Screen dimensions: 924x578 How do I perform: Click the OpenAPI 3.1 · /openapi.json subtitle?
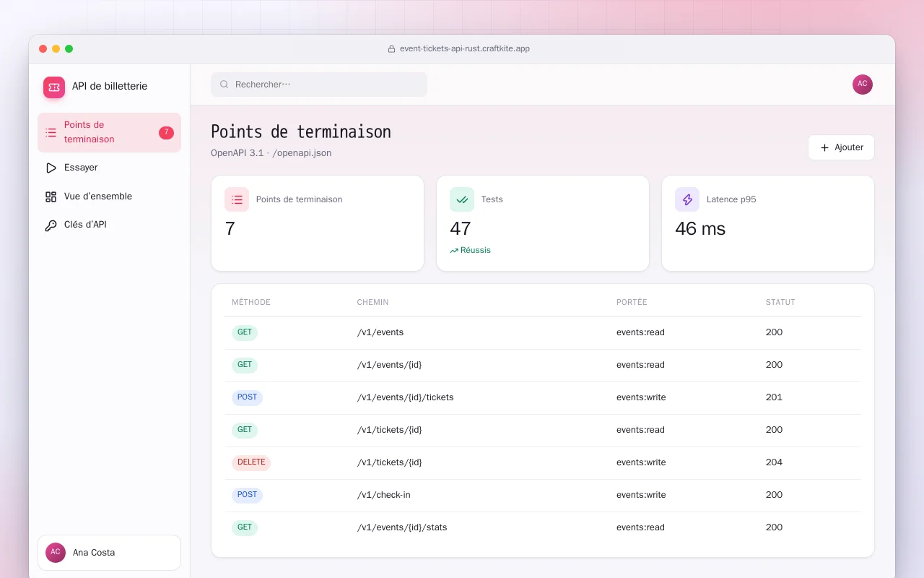point(271,153)
